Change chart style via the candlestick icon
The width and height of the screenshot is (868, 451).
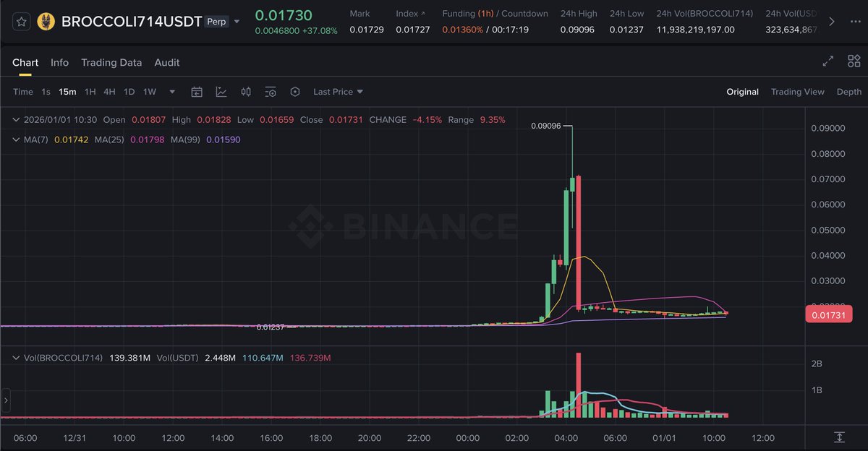click(246, 92)
